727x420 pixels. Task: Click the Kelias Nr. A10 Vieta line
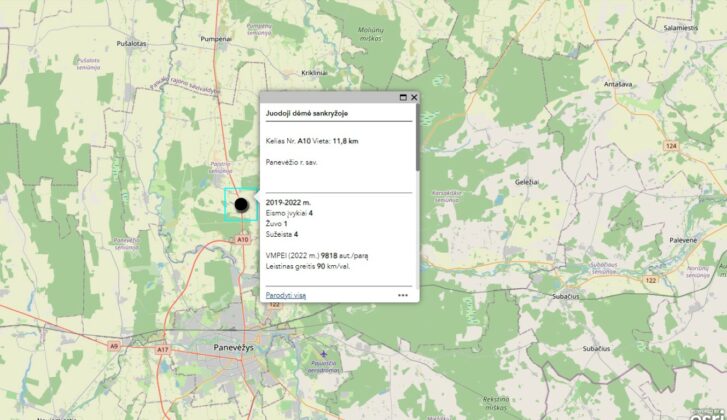click(x=312, y=141)
